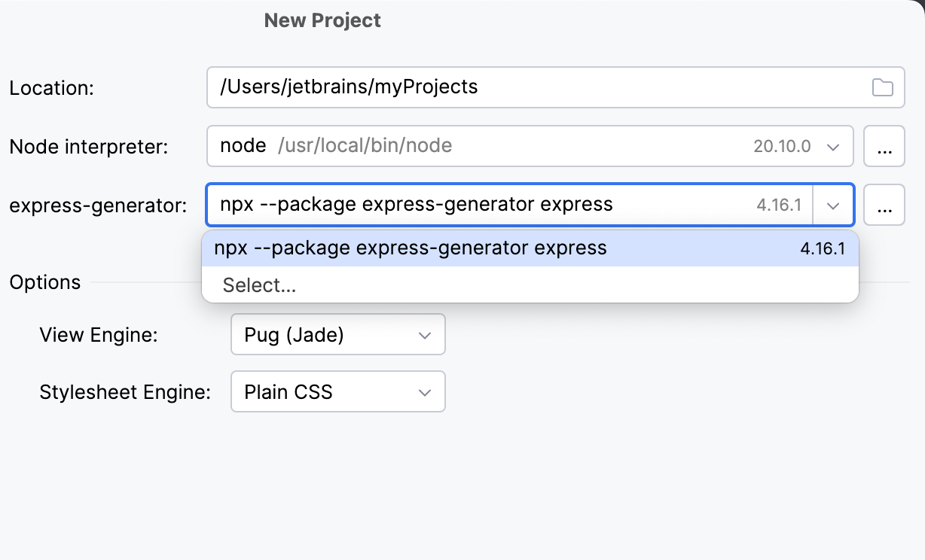Collapse the express-generator dropdown chevron
This screenshot has height=560, width=925.
click(x=835, y=205)
